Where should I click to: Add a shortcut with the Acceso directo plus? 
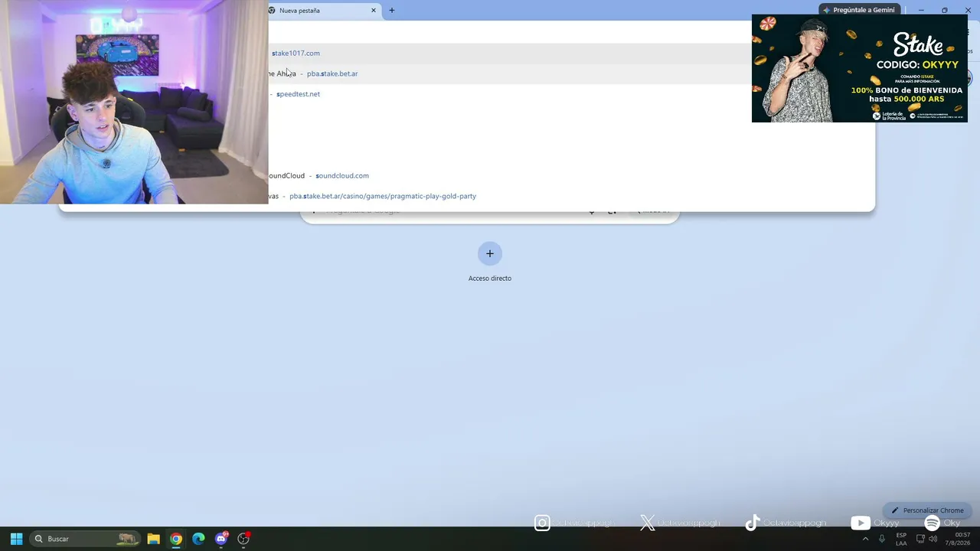click(490, 254)
